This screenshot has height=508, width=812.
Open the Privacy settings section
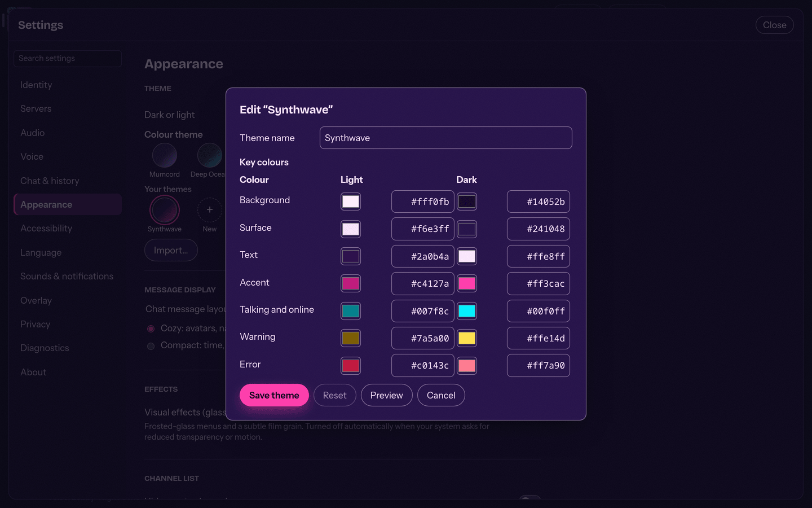68,325
